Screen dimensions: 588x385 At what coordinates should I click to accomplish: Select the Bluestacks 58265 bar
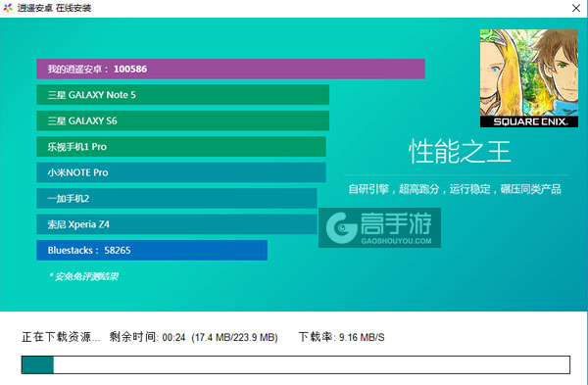click(x=152, y=250)
